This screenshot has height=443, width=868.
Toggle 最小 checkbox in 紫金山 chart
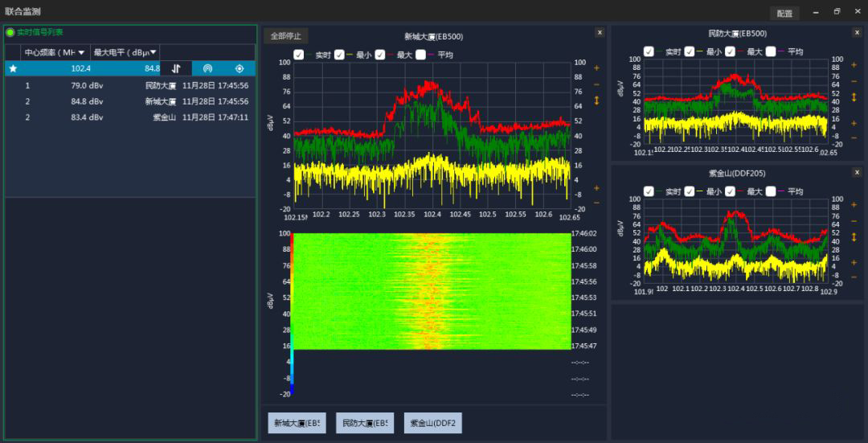click(x=690, y=191)
